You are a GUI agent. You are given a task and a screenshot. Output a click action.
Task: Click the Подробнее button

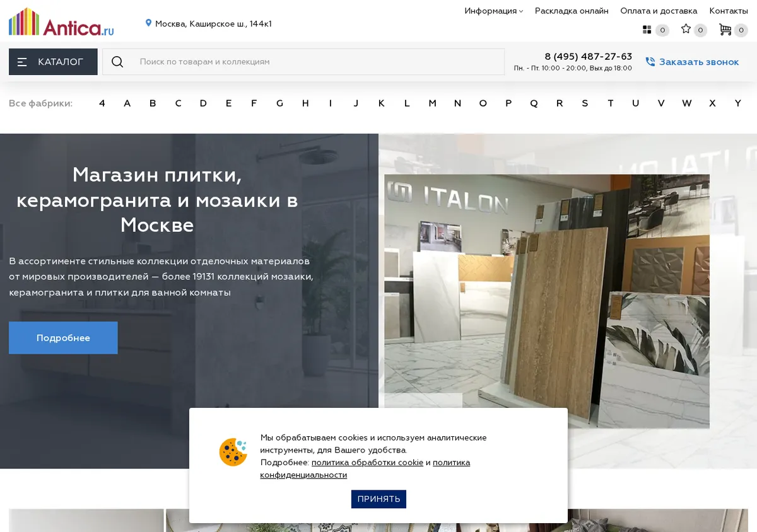(63, 338)
